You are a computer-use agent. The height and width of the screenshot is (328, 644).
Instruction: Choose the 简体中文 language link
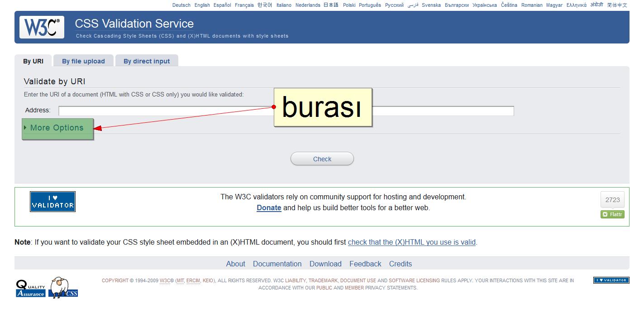(617, 5)
